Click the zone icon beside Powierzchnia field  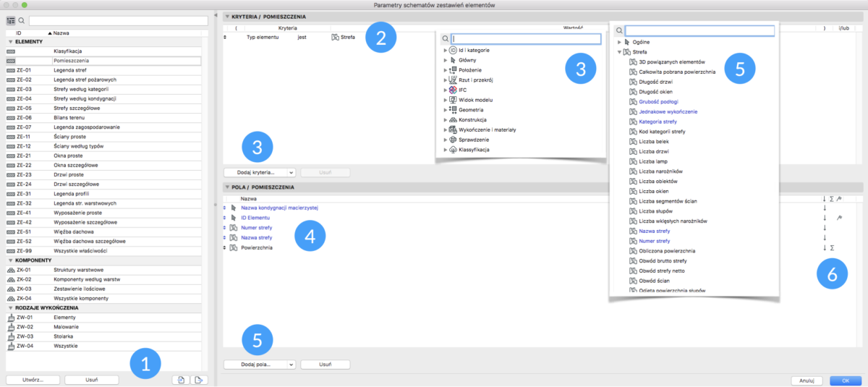click(234, 247)
